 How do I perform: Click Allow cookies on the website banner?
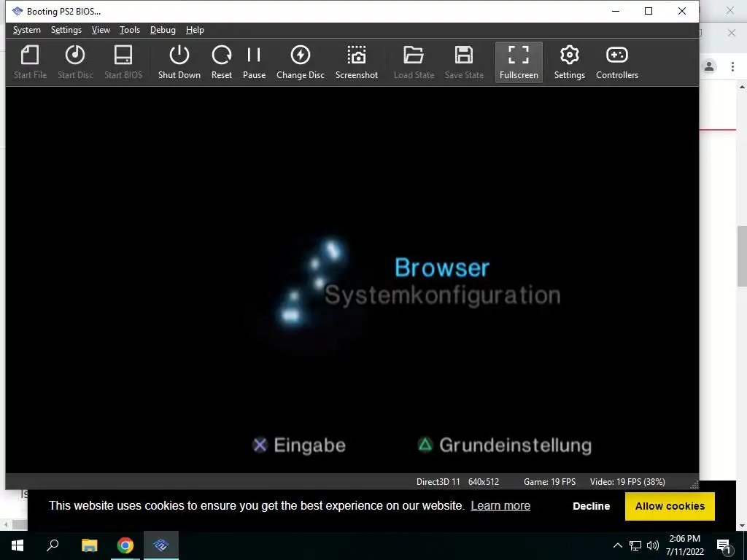pos(670,506)
